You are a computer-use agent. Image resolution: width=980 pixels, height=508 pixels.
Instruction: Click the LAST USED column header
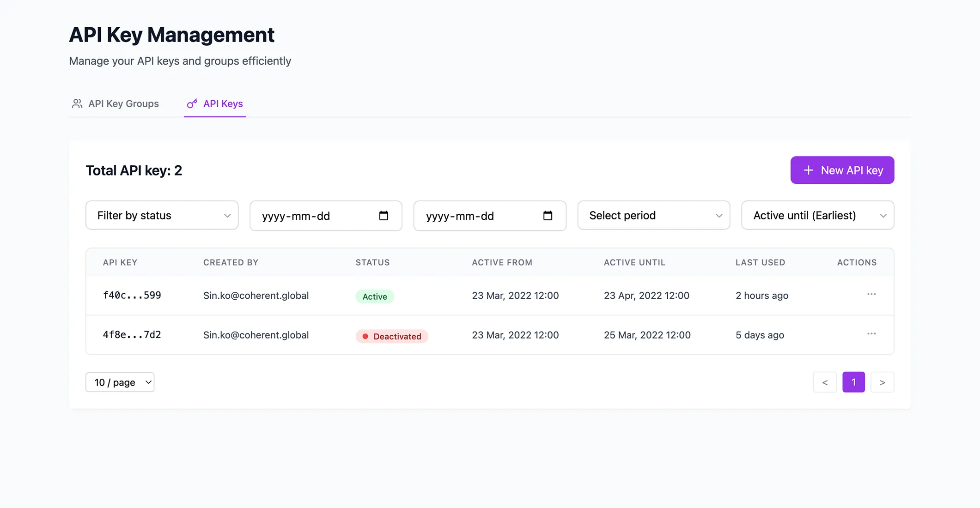(760, 262)
